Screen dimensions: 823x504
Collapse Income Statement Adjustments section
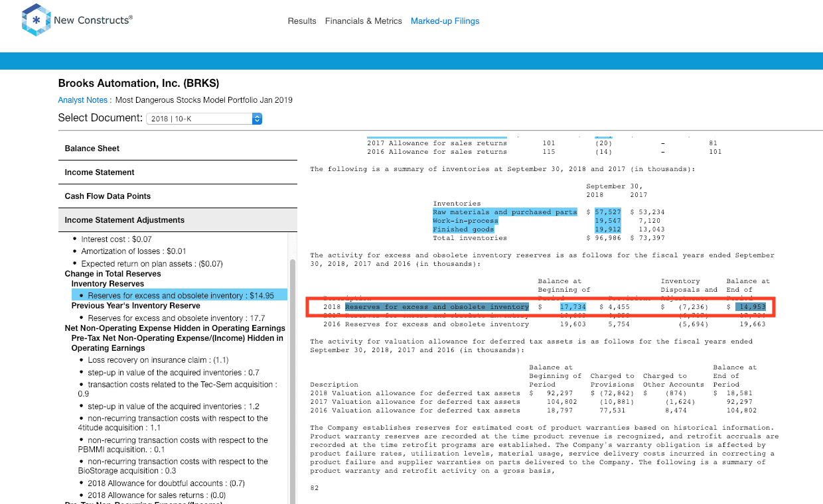178,220
